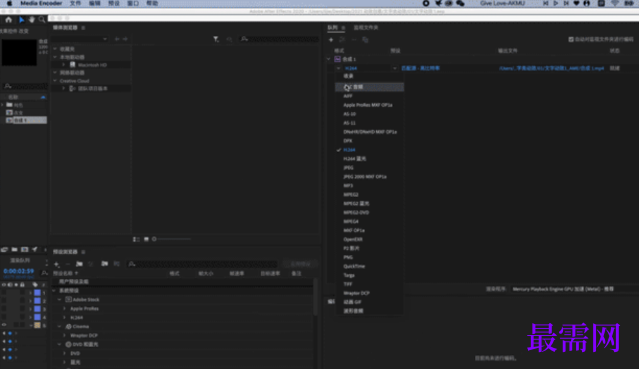Viewport: 639px width, 369px height.
Task: Click the Cinema preset group icon
Action: point(68,327)
